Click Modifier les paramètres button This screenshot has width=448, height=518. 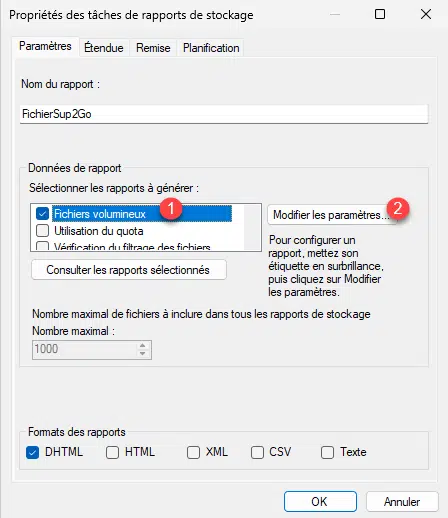coord(332,215)
